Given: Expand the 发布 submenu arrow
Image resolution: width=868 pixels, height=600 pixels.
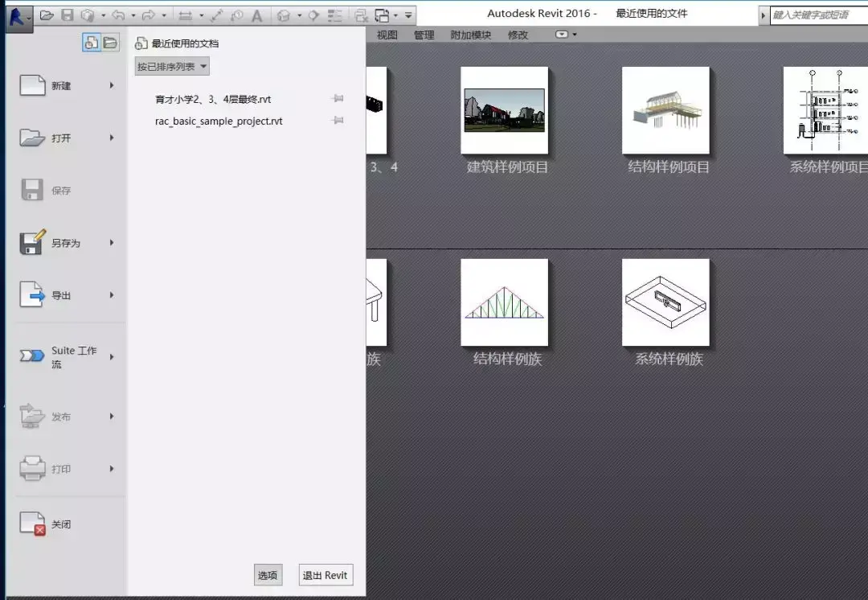Looking at the screenshot, I should [x=112, y=416].
